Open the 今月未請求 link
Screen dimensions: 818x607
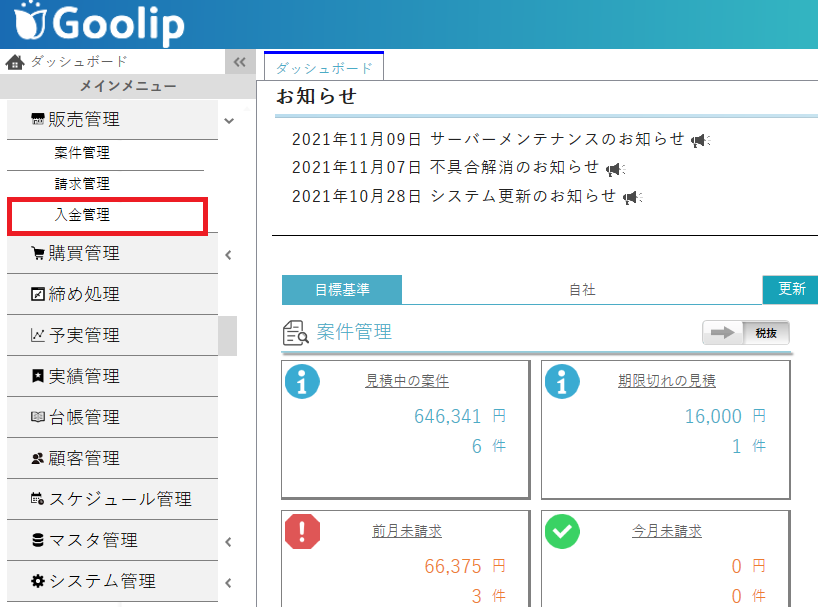point(667,531)
